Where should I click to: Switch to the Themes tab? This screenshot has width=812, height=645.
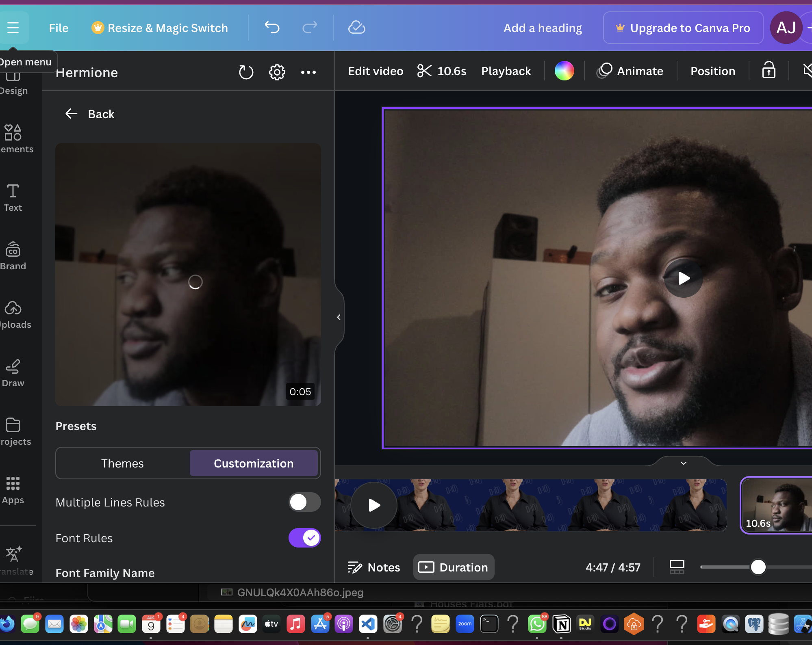tap(122, 463)
